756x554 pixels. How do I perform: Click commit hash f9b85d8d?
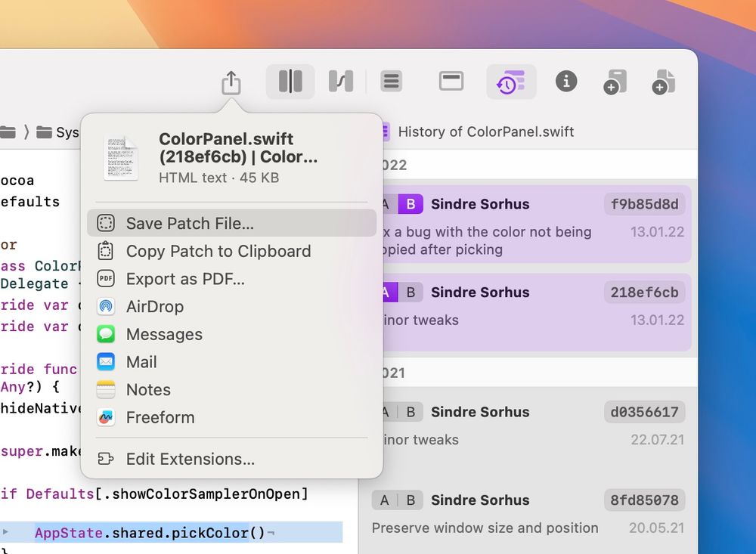pyautogui.click(x=645, y=204)
